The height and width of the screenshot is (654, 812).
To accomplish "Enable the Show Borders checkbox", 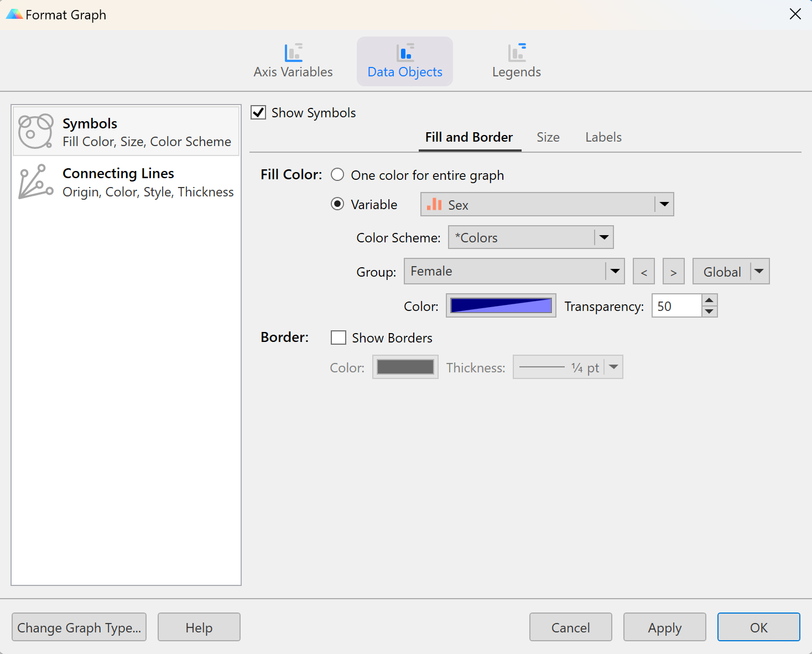I will (x=338, y=338).
